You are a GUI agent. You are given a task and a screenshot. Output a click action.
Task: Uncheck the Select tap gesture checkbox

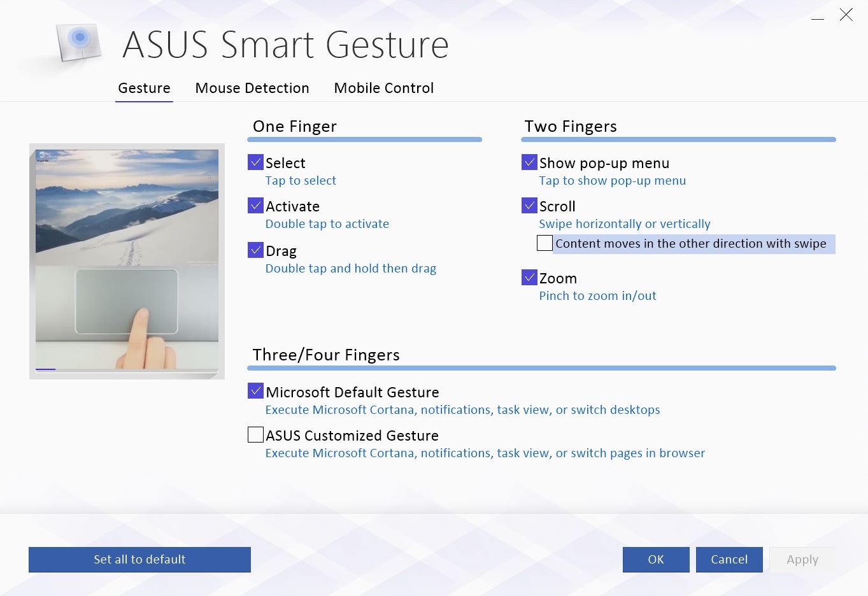[255, 162]
